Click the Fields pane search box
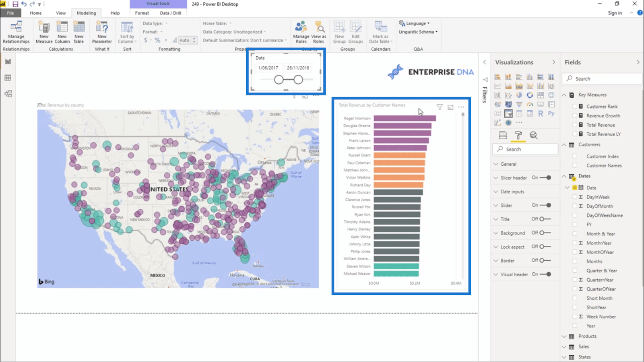Screen dimensions: 644x362 [x=602, y=79]
